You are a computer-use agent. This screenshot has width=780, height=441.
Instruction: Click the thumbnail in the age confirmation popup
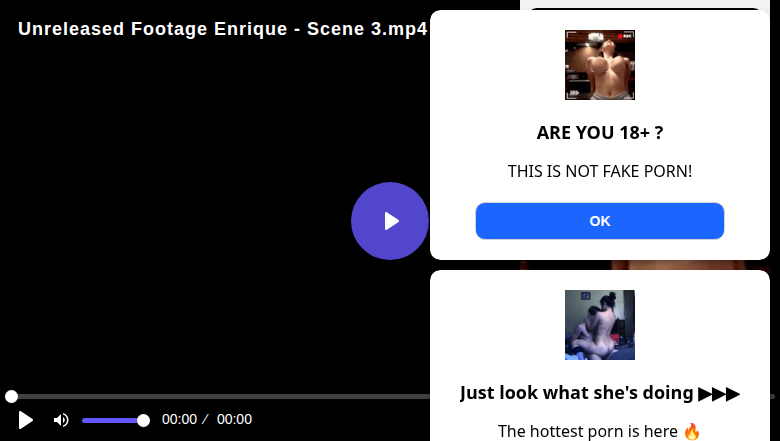pos(600,65)
